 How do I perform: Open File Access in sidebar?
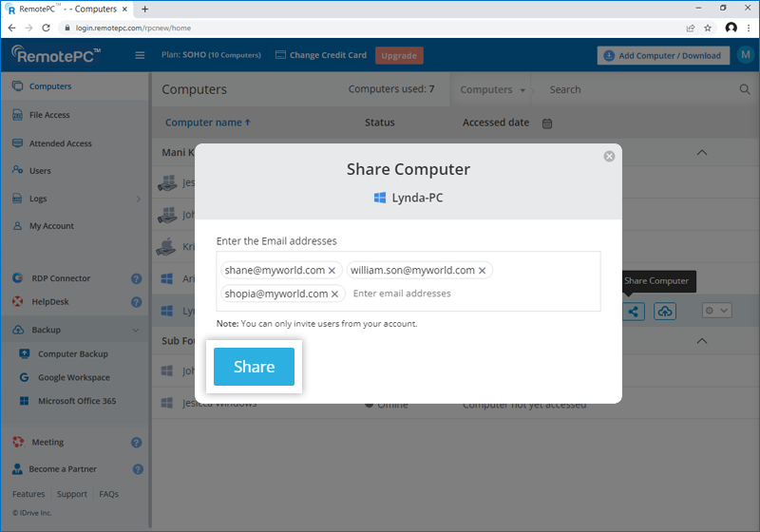(x=49, y=115)
